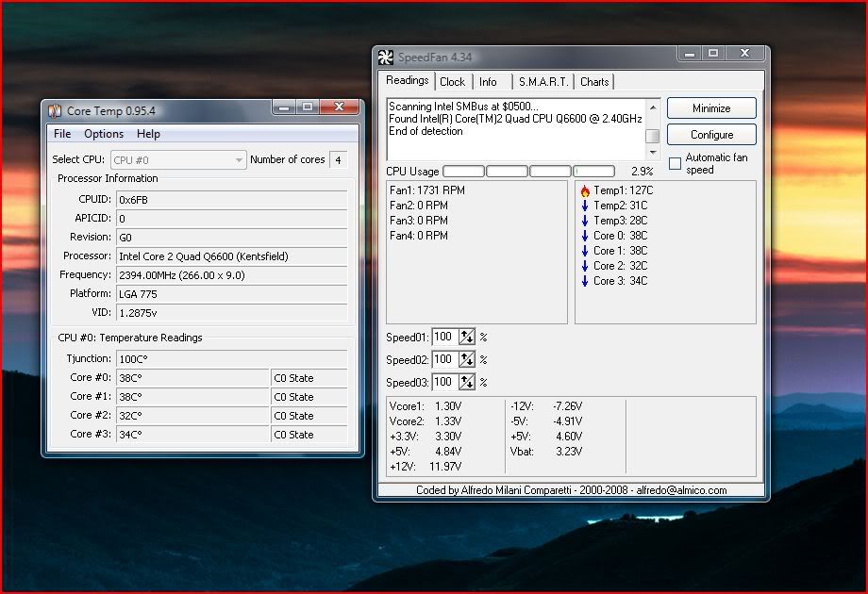Click the APICID field showing 0
Viewport: 868px width, 594px height.
[x=231, y=219]
